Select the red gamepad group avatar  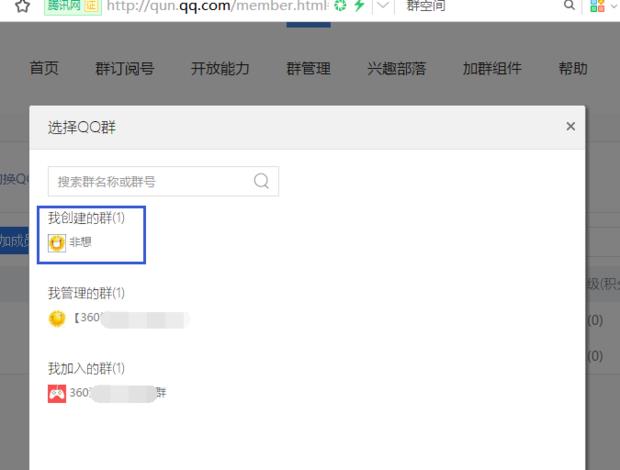57,394
